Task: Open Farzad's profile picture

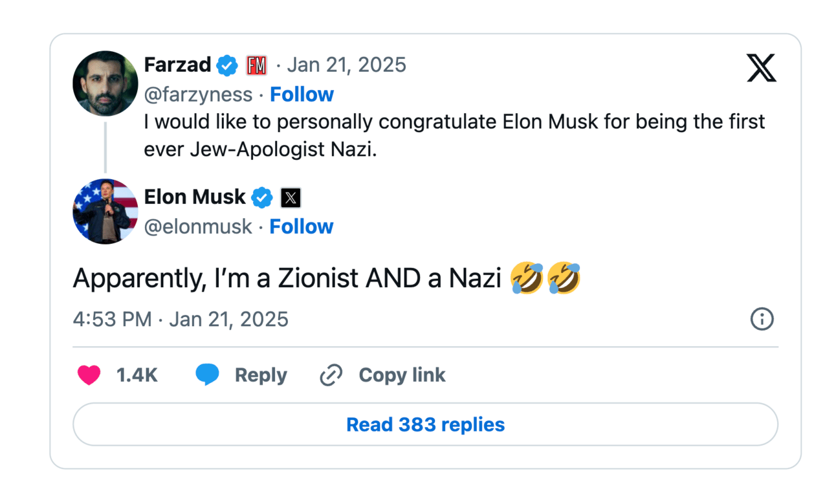Action: click(x=105, y=83)
